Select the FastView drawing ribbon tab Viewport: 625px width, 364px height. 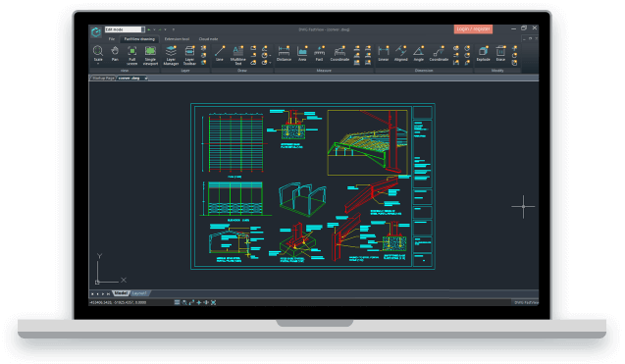click(x=139, y=39)
